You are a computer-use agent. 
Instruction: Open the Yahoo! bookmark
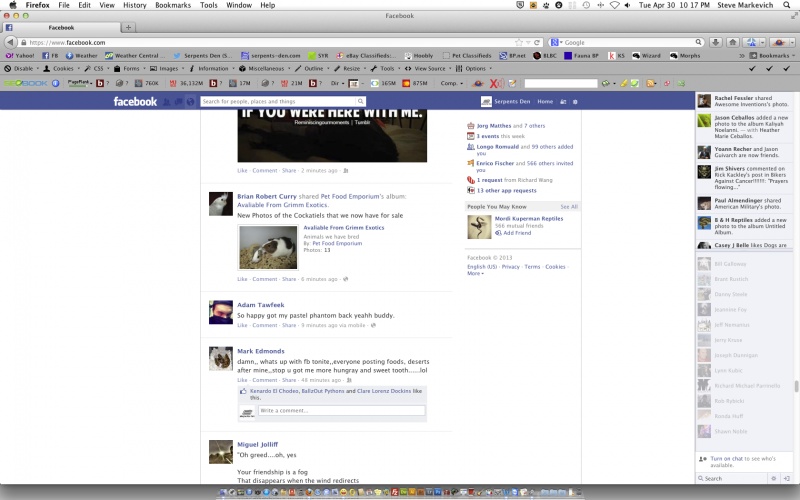point(20,56)
